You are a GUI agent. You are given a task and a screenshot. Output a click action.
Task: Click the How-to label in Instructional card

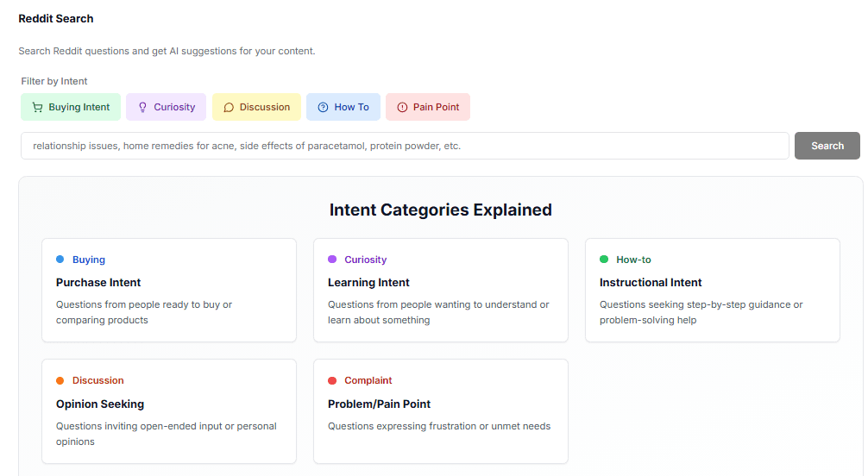point(633,260)
